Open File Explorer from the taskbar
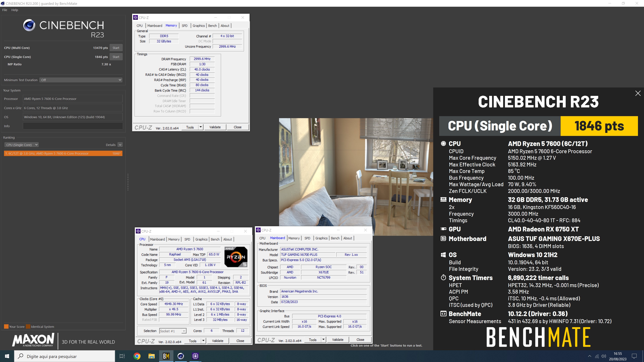The width and height of the screenshot is (644, 362). pyautogui.click(x=151, y=356)
